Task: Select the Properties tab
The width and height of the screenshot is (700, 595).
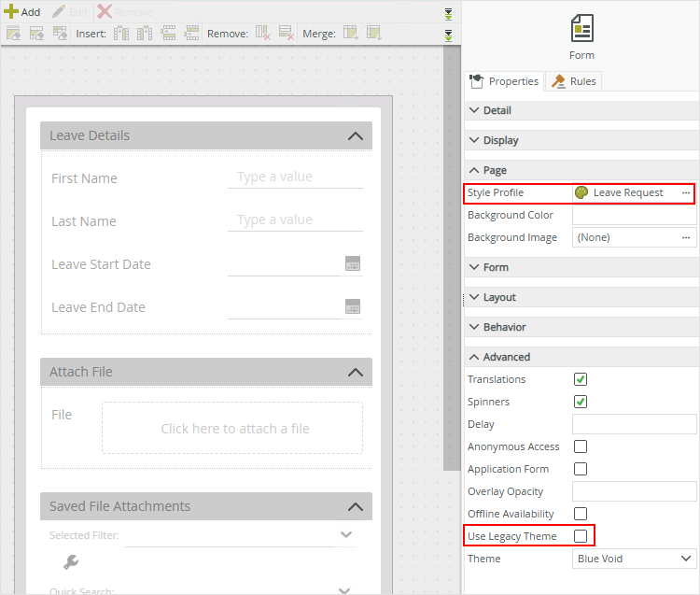Action: pos(505,81)
